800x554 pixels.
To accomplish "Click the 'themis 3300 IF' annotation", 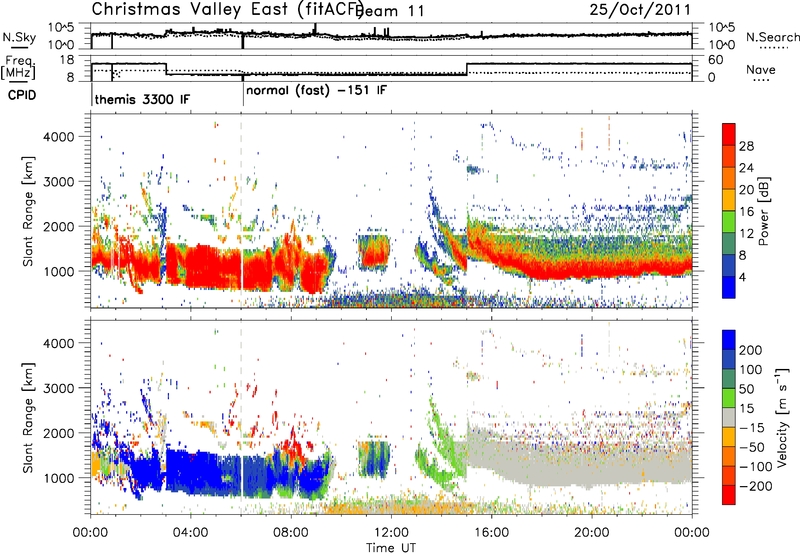I will 142,99.
